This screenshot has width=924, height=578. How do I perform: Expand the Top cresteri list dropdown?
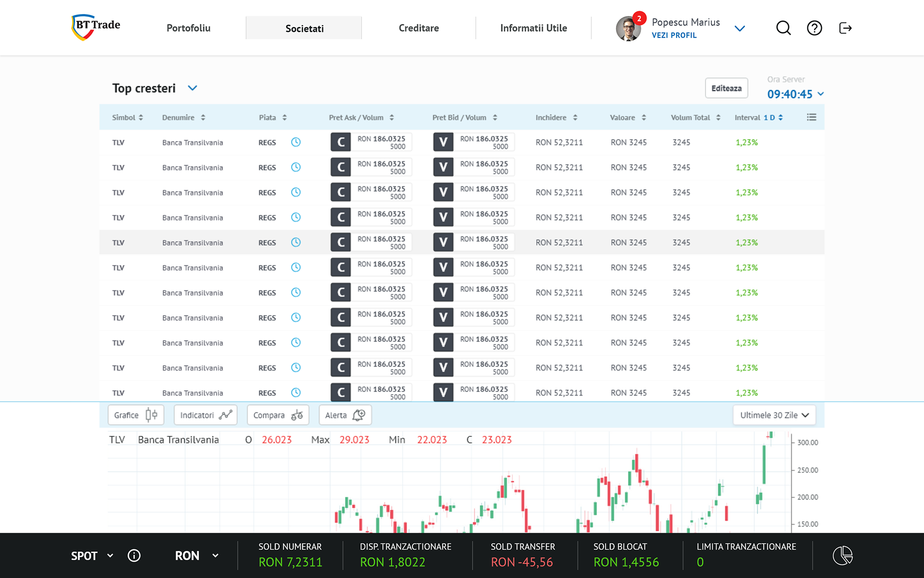[192, 88]
